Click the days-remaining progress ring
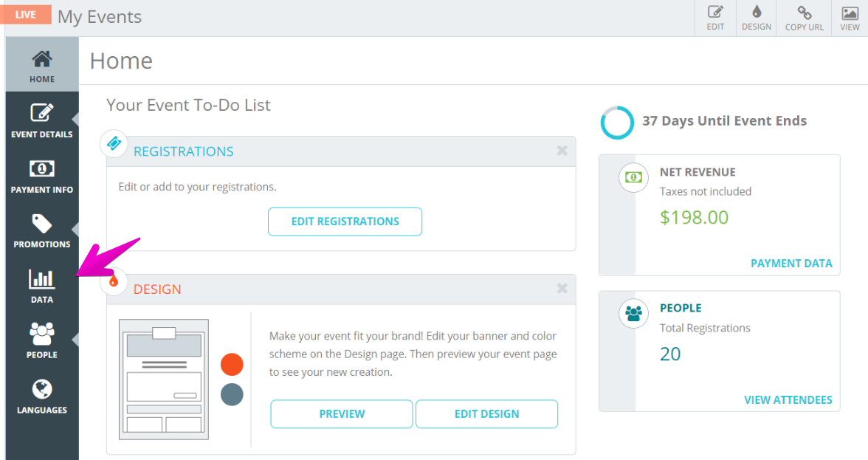 click(x=617, y=123)
